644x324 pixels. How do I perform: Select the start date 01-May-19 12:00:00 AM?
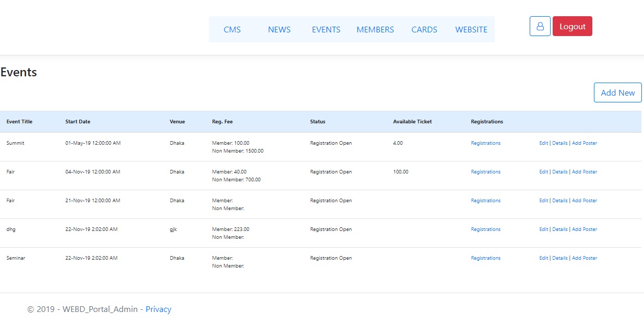click(93, 143)
